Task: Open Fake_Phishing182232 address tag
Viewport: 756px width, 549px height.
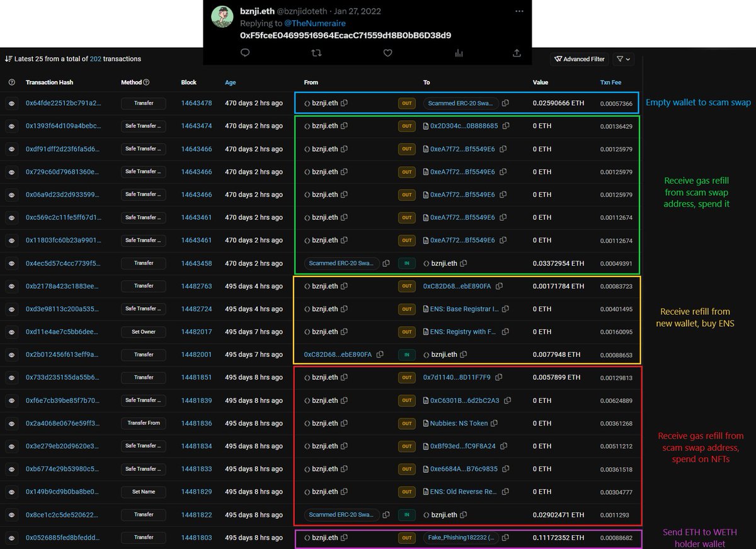Action: click(461, 537)
